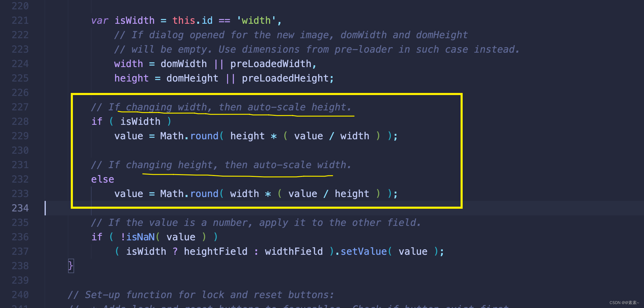
Task: Click the 'round' method on line 233
Action: (204, 194)
